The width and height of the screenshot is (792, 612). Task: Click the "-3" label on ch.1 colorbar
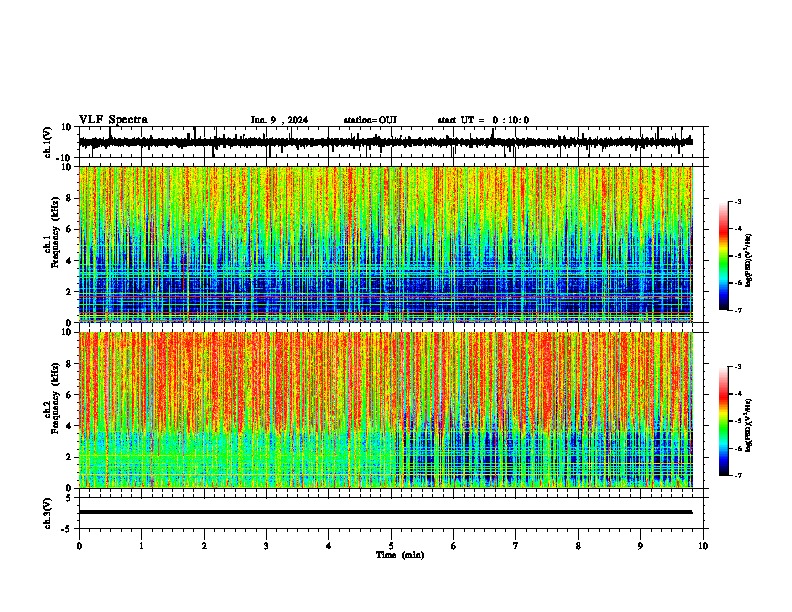coord(738,202)
